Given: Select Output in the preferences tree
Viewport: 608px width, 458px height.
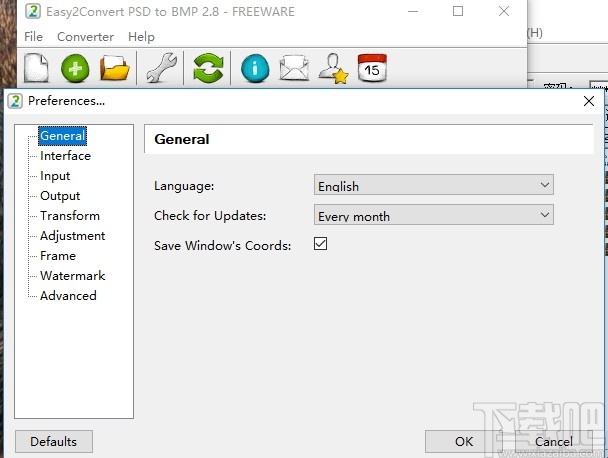Looking at the screenshot, I should 60,196.
